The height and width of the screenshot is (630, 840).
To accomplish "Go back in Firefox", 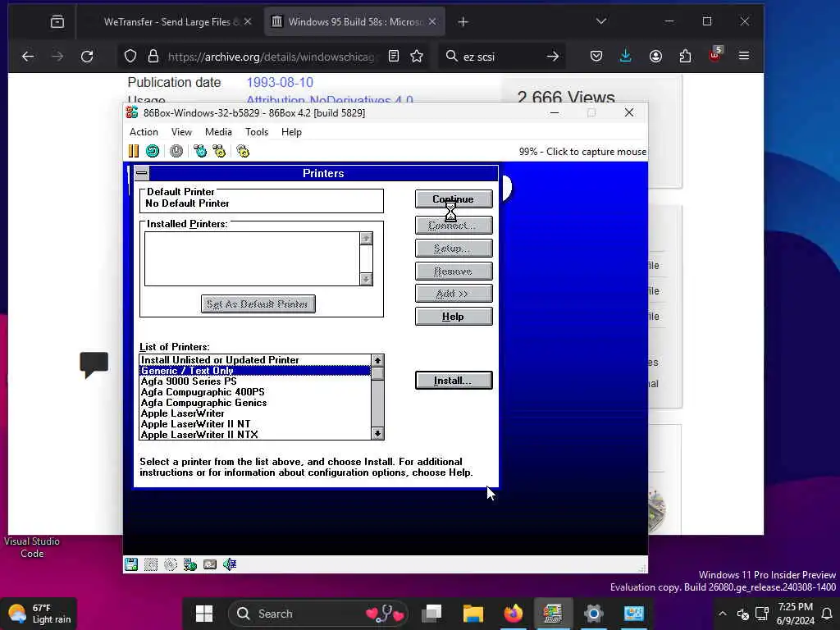I will [28, 56].
